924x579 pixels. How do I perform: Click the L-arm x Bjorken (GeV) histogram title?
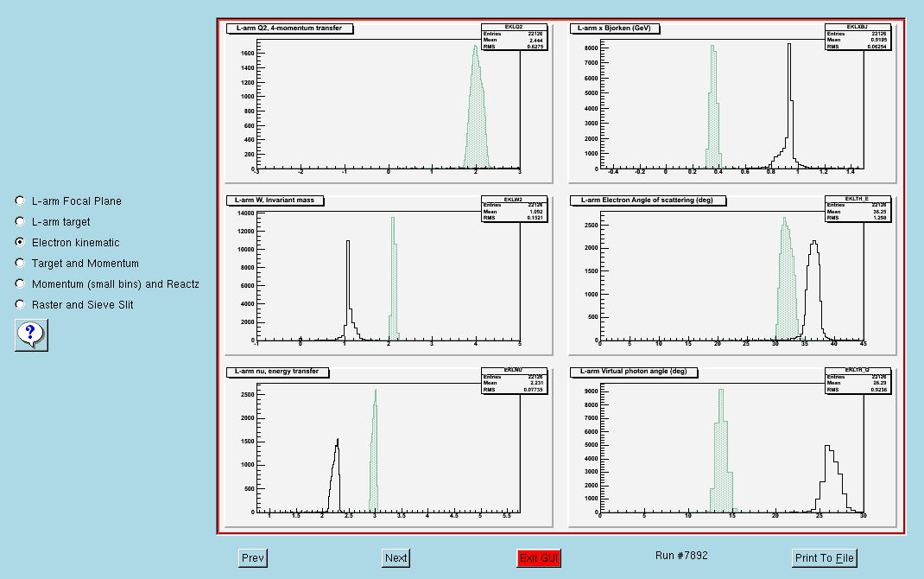pyautogui.click(x=615, y=29)
